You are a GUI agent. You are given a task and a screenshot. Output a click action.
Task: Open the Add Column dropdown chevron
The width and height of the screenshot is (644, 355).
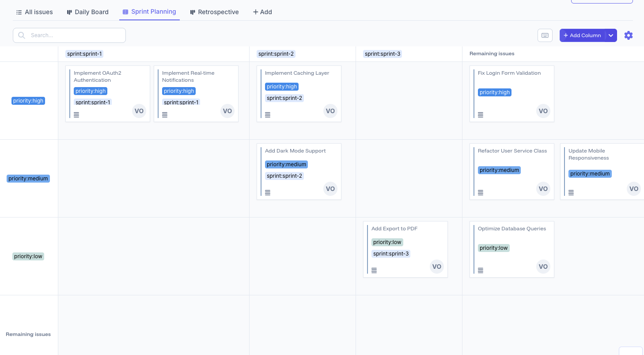[x=611, y=35]
